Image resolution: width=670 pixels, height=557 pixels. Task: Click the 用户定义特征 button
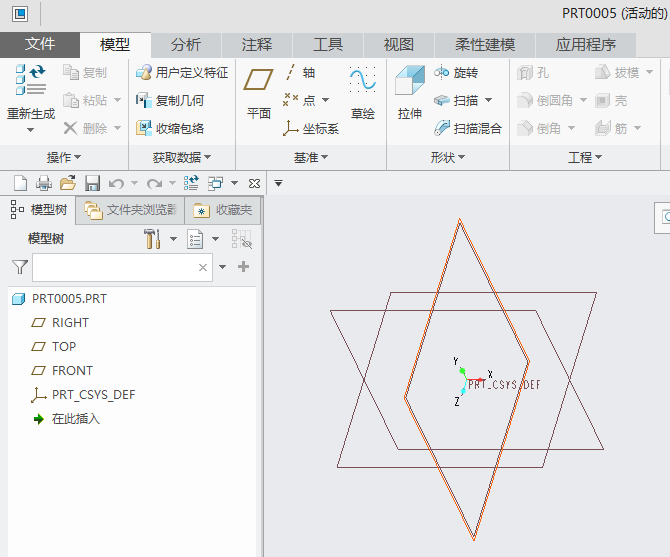[x=182, y=73]
